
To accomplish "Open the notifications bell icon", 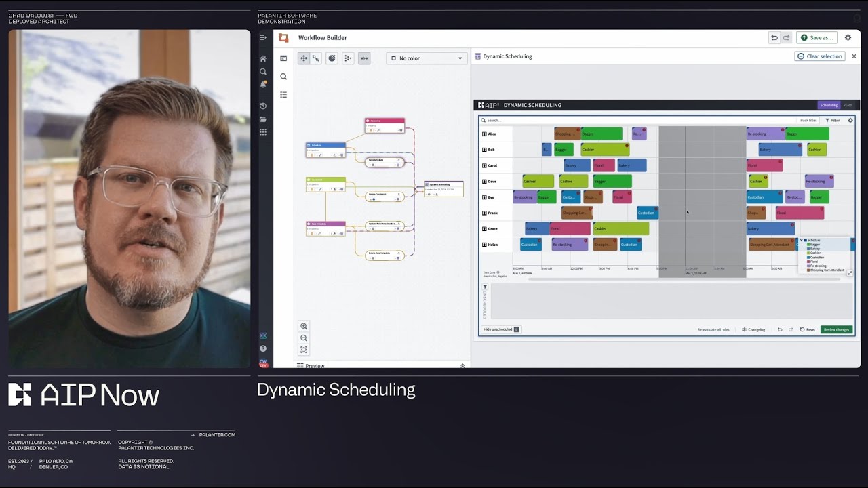I will (263, 85).
